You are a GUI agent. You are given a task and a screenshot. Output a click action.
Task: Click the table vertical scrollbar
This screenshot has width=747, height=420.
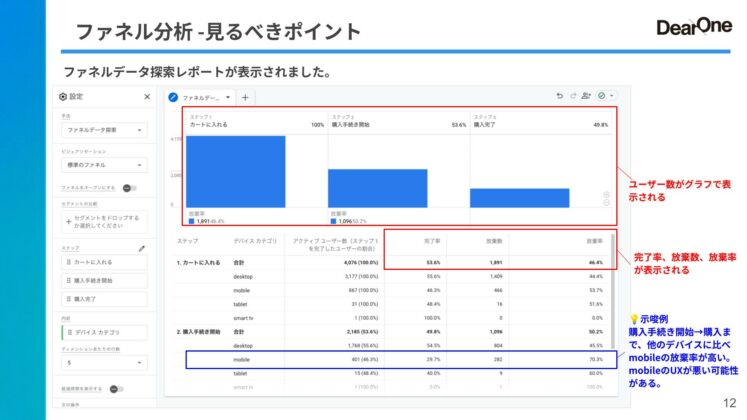[x=613, y=290]
